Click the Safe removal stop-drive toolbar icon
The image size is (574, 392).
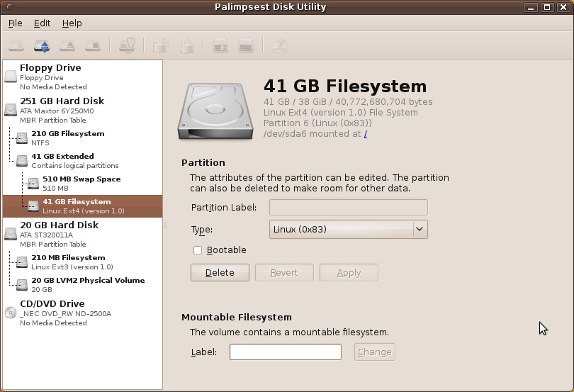[93, 46]
